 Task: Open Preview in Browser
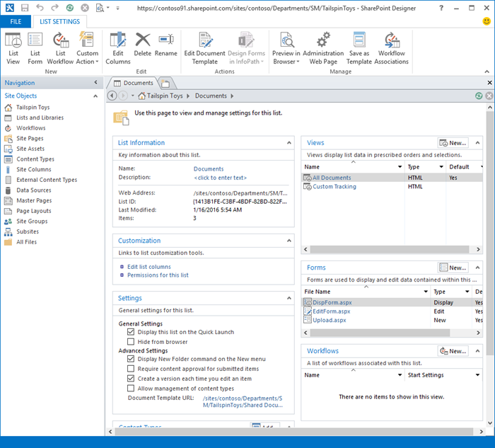[286, 48]
